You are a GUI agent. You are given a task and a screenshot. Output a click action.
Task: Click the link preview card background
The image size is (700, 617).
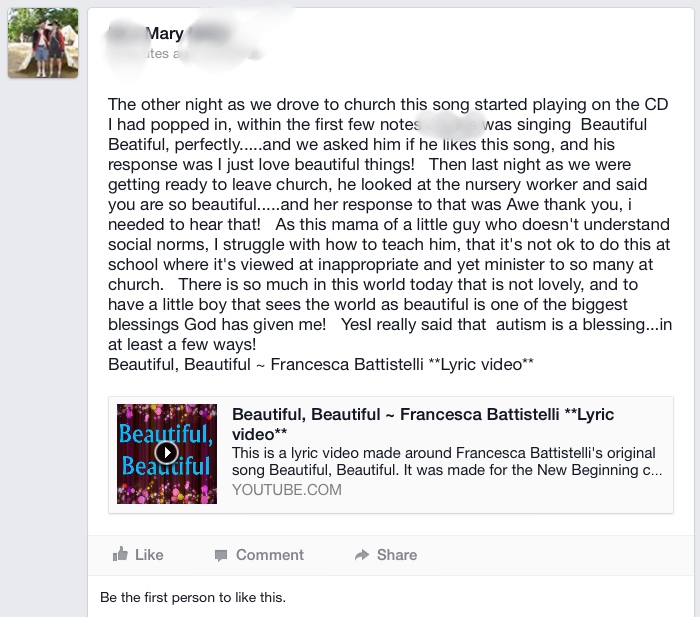pyautogui.click(x=391, y=455)
